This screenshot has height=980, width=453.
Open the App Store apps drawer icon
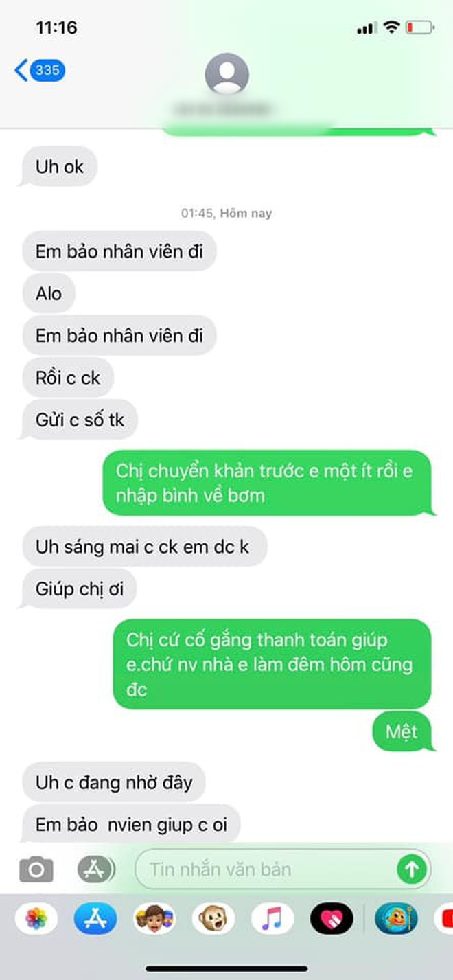tap(95, 869)
